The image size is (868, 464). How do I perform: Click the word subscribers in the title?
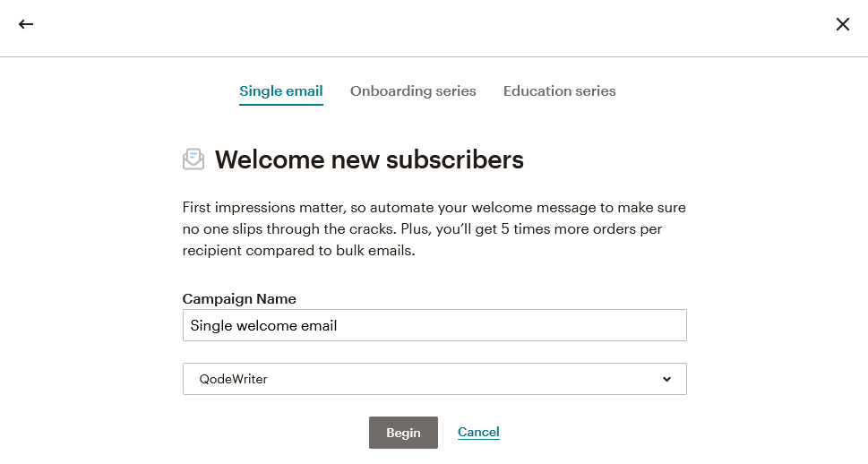click(454, 159)
